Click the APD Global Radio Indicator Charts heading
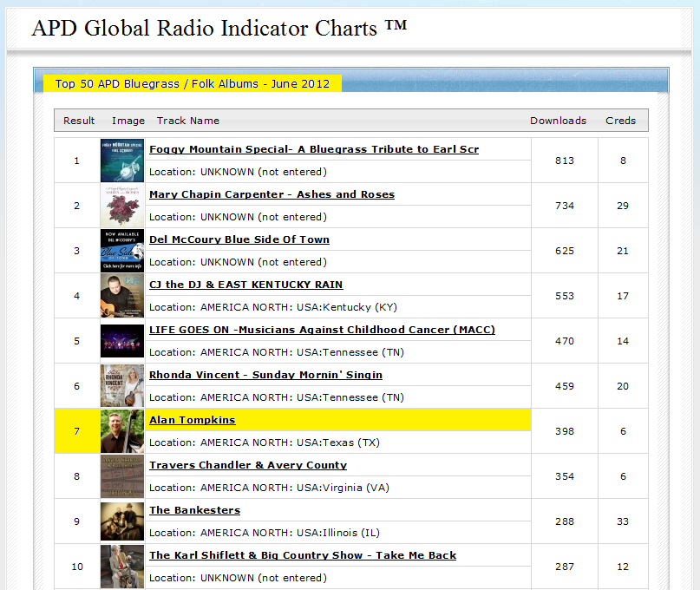The image size is (700, 590). pos(219,28)
